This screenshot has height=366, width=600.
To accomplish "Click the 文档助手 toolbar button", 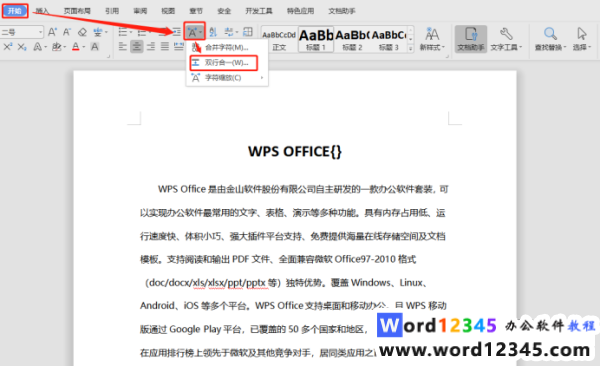I will coord(471,39).
